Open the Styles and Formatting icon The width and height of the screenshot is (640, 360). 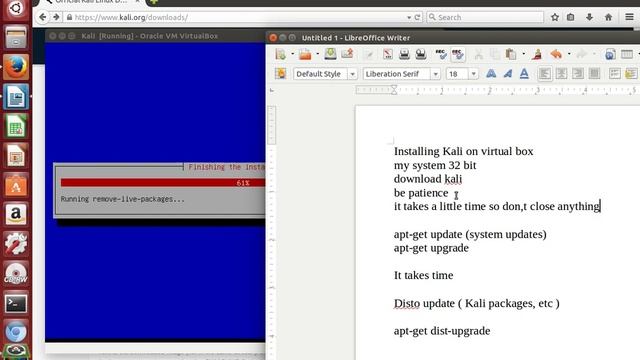tap(280, 74)
